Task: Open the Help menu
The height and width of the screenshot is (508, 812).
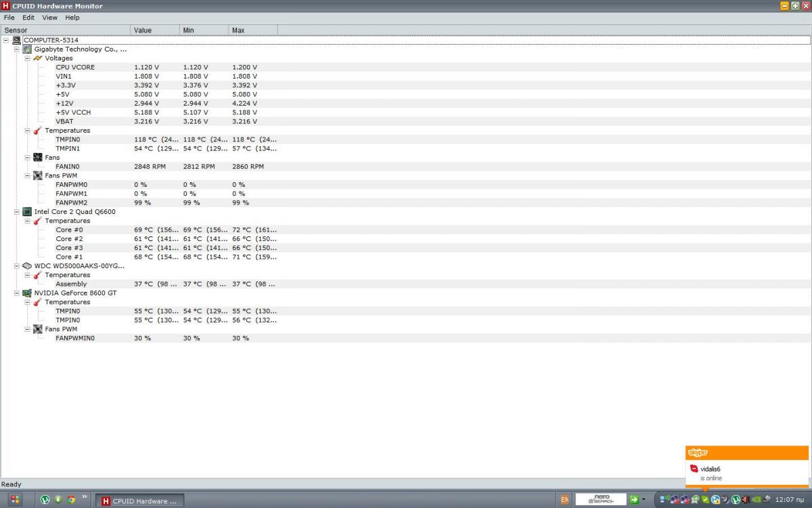Action: pyautogui.click(x=72, y=18)
